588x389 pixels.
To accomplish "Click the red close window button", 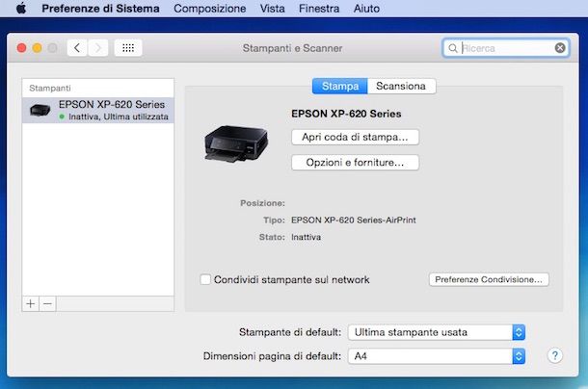I will click(22, 48).
